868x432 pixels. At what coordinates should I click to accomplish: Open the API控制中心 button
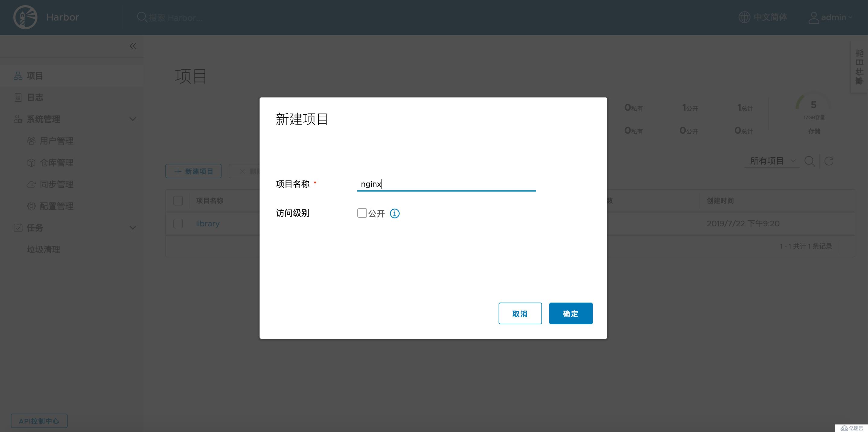[39, 421]
